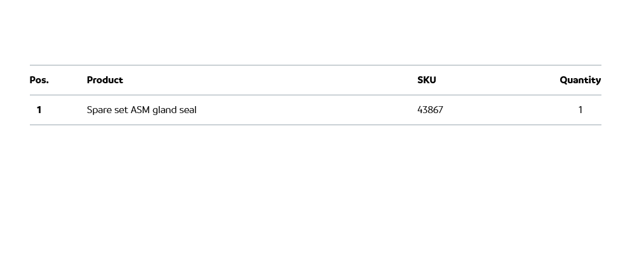This screenshot has width=644, height=272.
Task: Click the letter t in Product header
Action: click(121, 80)
